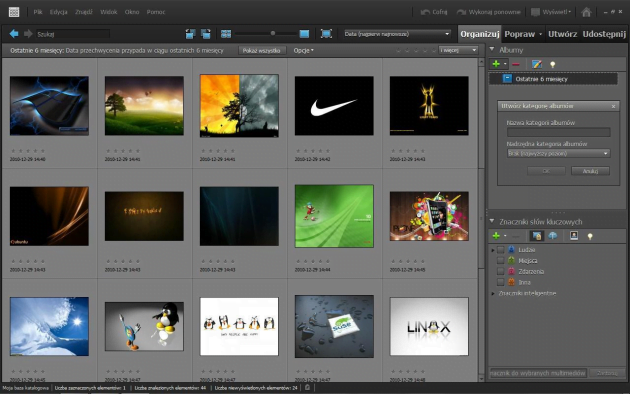Click the Pokaż wszystko button
Image resolution: width=630 pixels, height=394 pixels.
point(262,51)
